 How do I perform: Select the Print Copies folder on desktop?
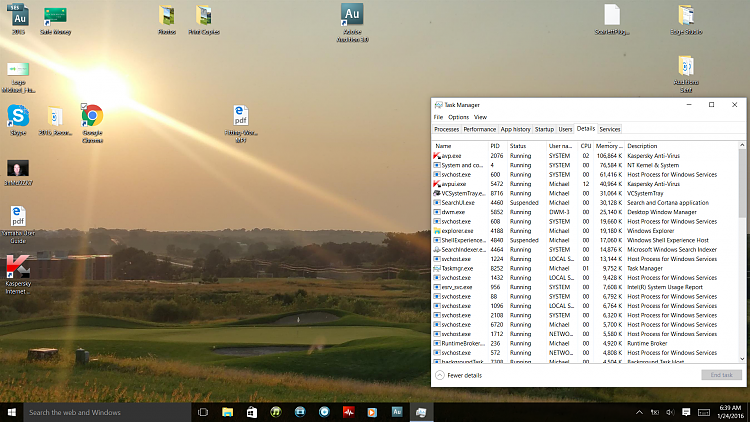(204, 20)
